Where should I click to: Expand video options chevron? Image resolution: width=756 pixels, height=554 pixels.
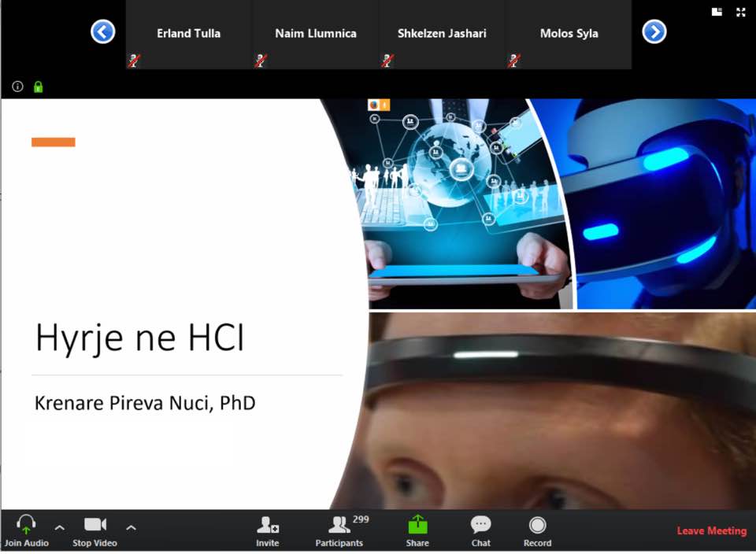pyautogui.click(x=131, y=527)
